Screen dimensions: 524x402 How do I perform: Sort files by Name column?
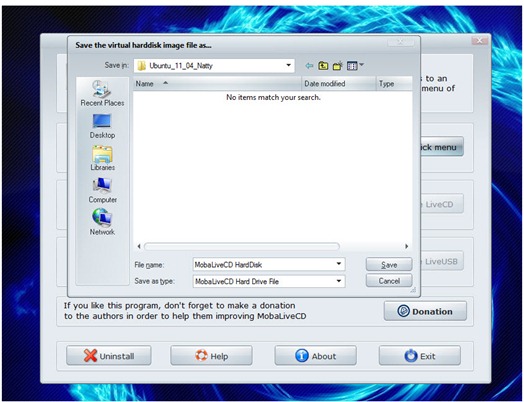pos(218,84)
